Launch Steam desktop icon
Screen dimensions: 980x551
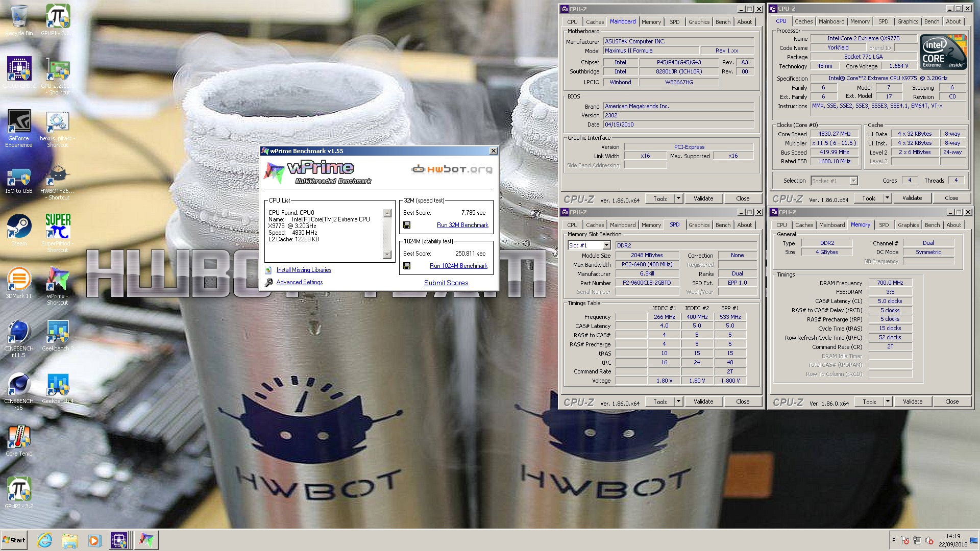click(19, 230)
